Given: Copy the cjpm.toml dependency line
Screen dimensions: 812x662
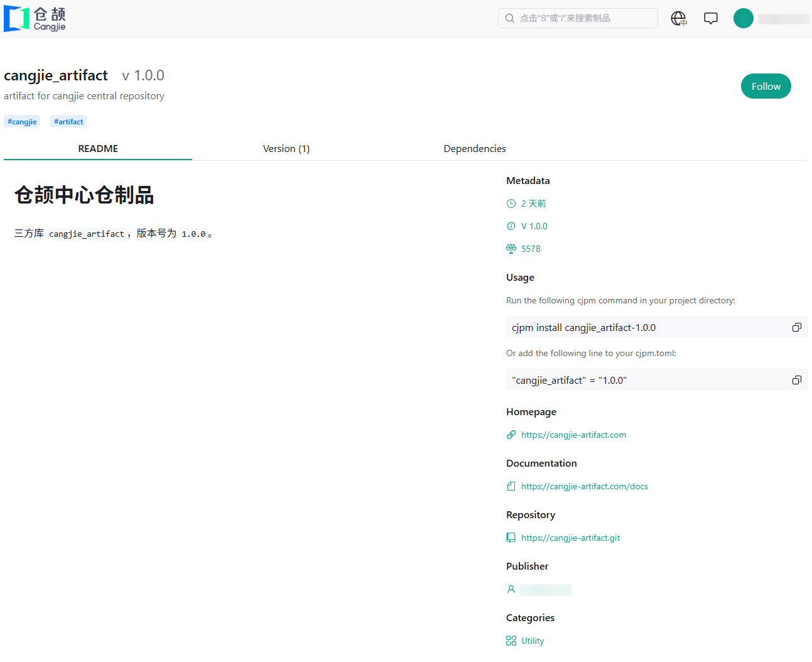Looking at the screenshot, I should pyautogui.click(x=796, y=380).
